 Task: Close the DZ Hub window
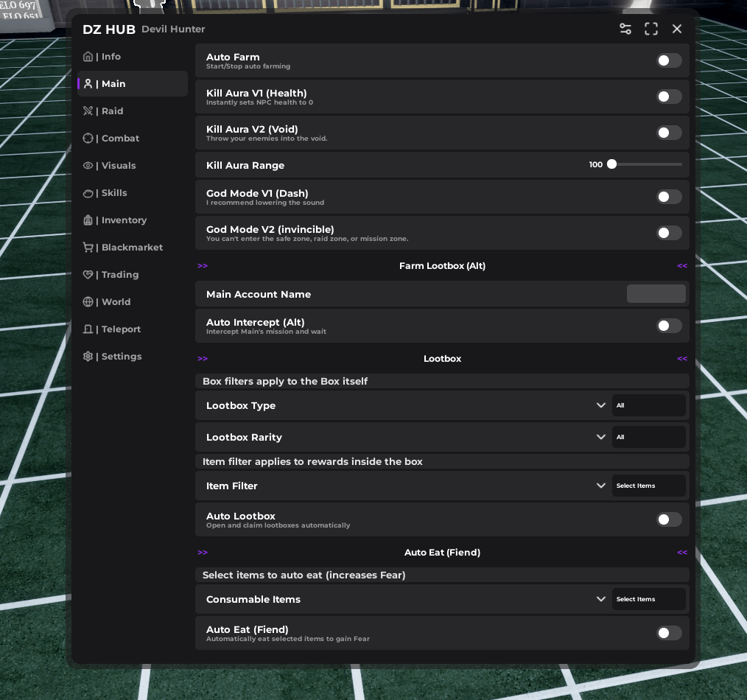(x=677, y=29)
